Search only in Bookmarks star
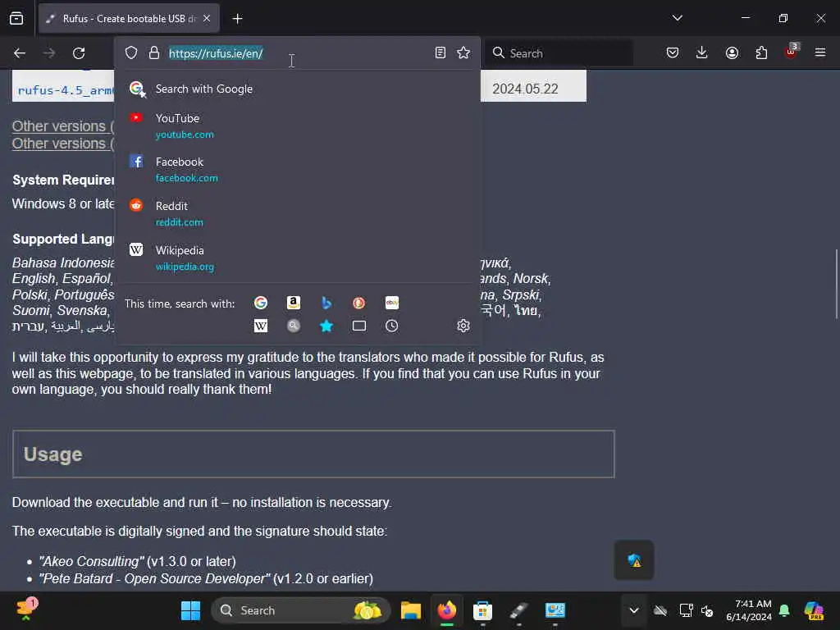840x630 pixels. [326, 326]
